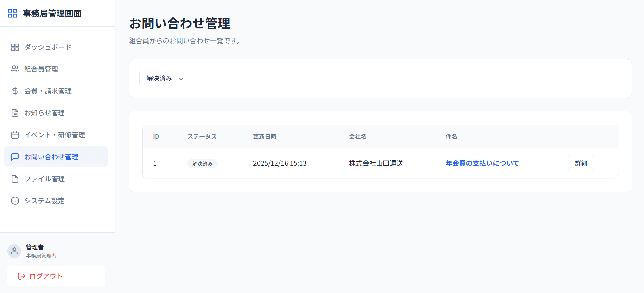Click the dashboard grid icon in sidebar

pyautogui.click(x=15, y=47)
